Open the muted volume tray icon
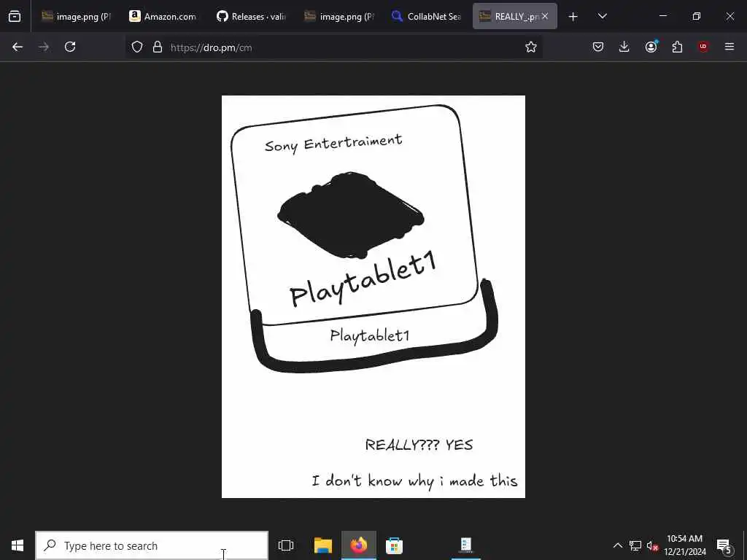Screen dimensions: 747x560 [652, 545]
